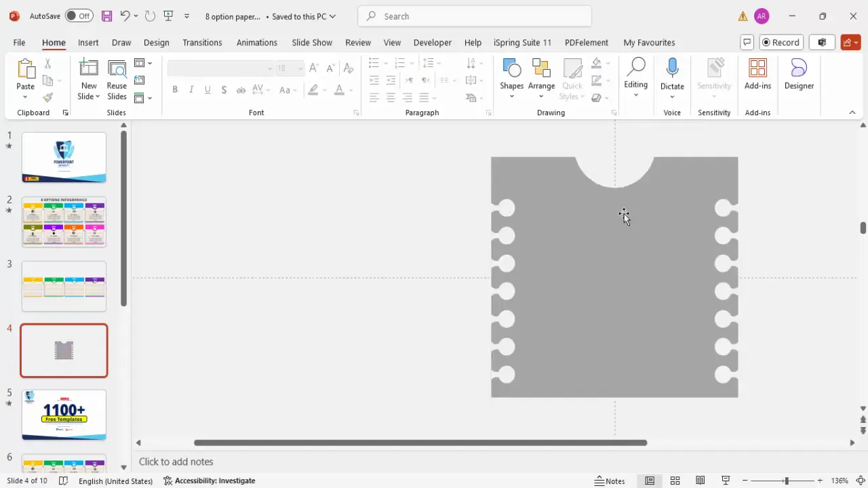Switch to the Animations tab
Image resolution: width=868 pixels, height=488 pixels.
[256, 42]
